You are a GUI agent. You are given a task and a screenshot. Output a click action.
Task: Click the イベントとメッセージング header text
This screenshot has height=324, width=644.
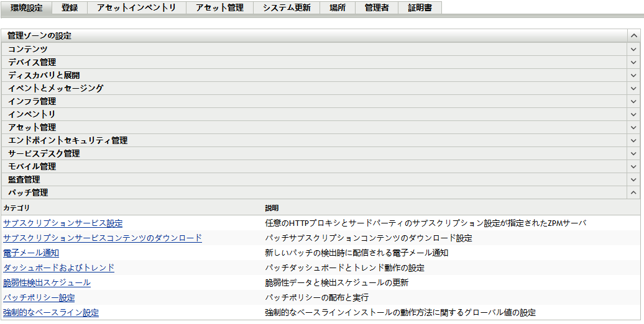coord(56,88)
